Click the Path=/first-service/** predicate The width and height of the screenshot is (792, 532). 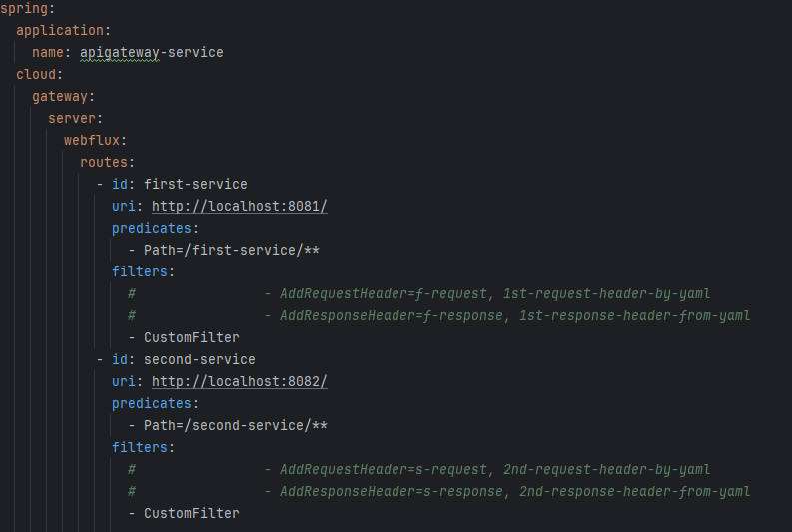231,250
